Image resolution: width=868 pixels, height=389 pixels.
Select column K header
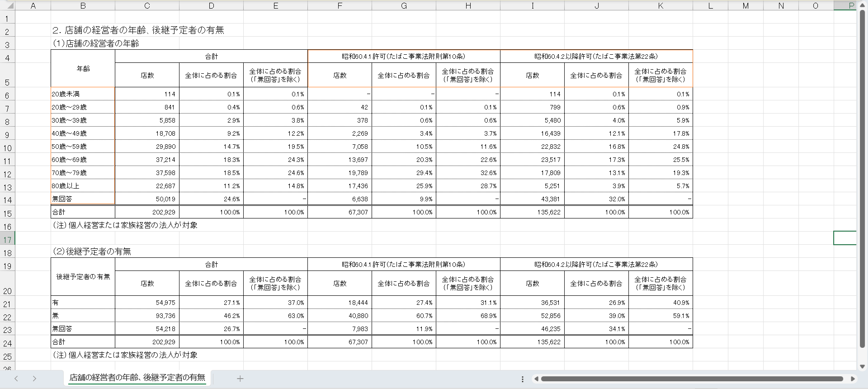click(660, 6)
